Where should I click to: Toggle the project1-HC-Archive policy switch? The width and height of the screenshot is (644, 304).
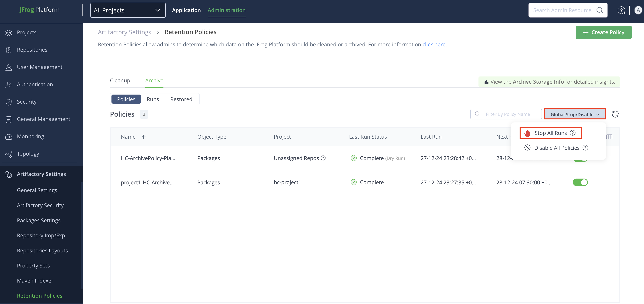coord(580,182)
